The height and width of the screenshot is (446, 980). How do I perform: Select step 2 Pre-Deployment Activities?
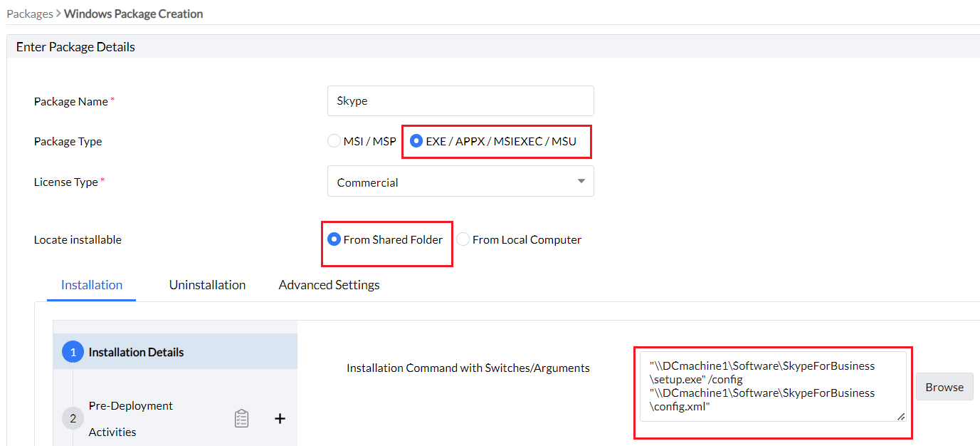point(175,418)
